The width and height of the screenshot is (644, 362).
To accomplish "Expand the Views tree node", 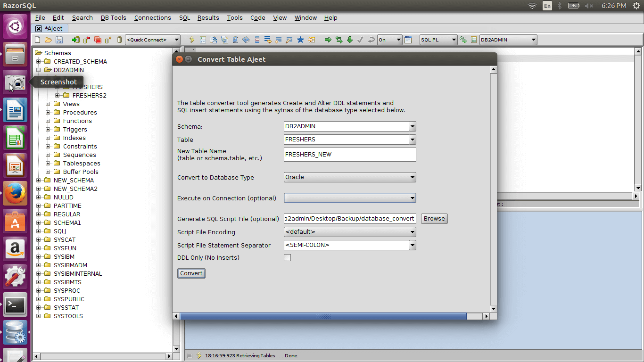I will [x=48, y=104].
